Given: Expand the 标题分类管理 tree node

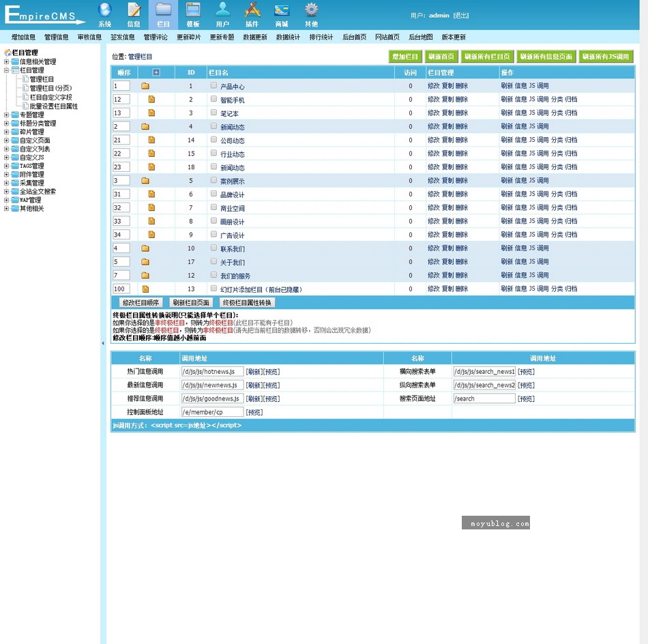Looking at the screenshot, I should 6,123.
